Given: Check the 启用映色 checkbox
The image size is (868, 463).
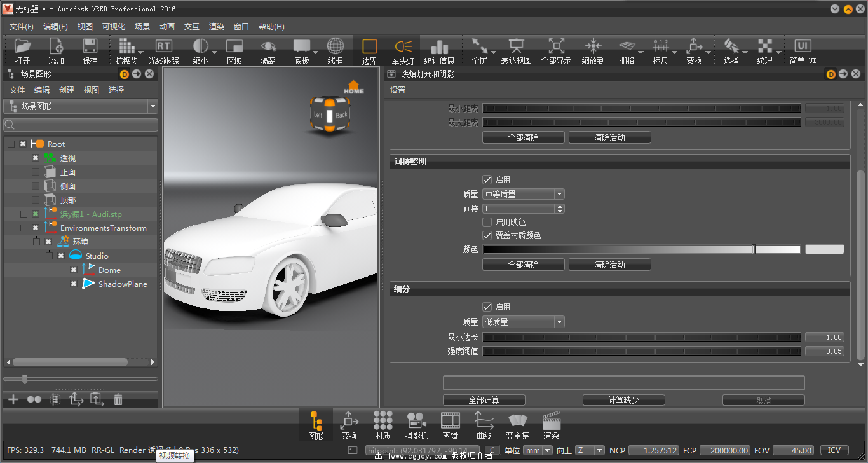Looking at the screenshot, I should tap(487, 222).
